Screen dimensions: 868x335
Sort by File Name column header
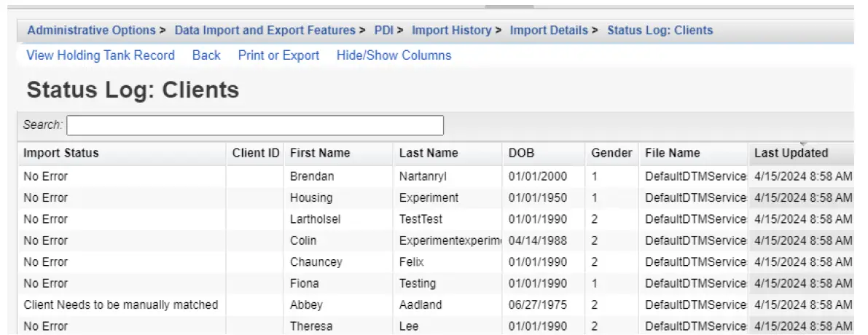[x=694, y=153]
